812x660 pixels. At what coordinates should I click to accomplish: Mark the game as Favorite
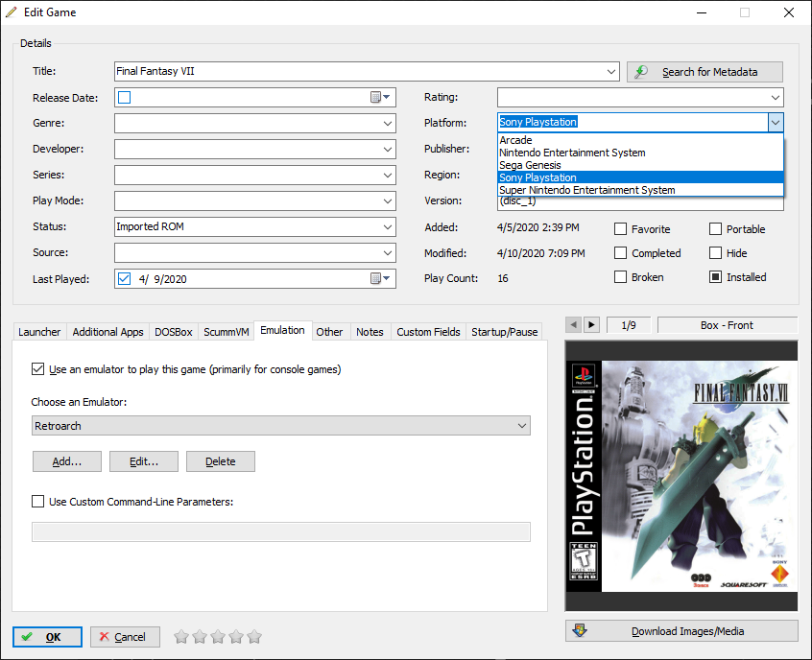pyautogui.click(x=620, y=229)
